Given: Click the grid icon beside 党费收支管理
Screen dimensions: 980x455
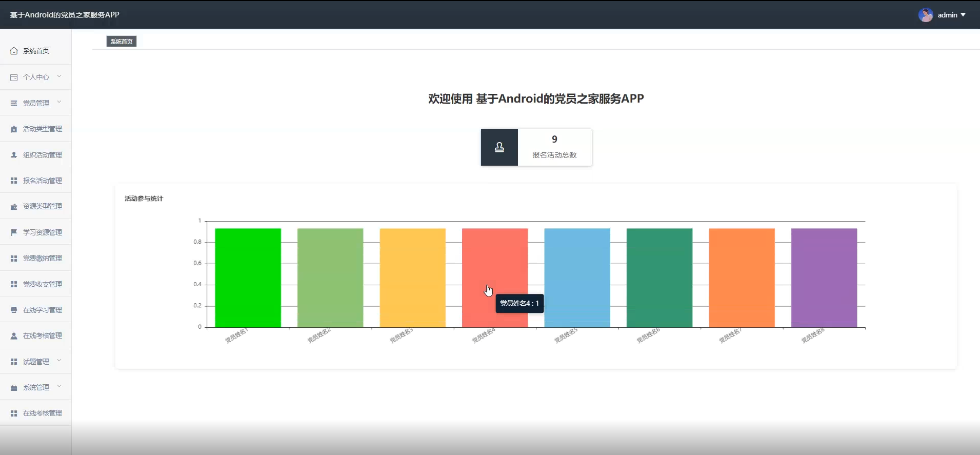Looking at the screenshot, I should click(x=14, y=284).
